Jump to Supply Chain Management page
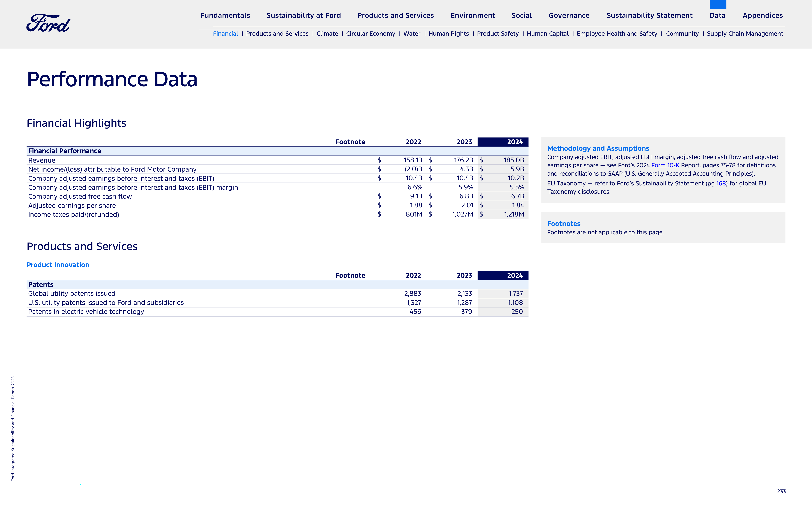The width and height of the screenshot is (812, 508). 745,34
